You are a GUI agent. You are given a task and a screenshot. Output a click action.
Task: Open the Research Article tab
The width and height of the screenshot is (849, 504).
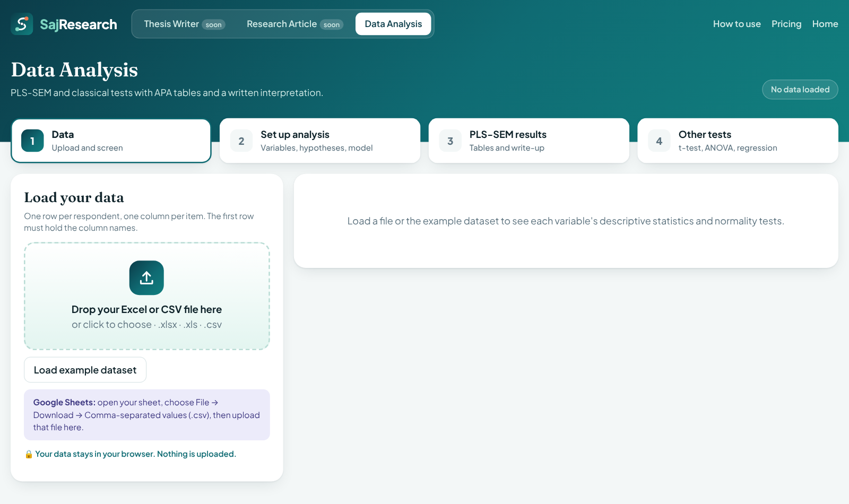coord(295,24)
